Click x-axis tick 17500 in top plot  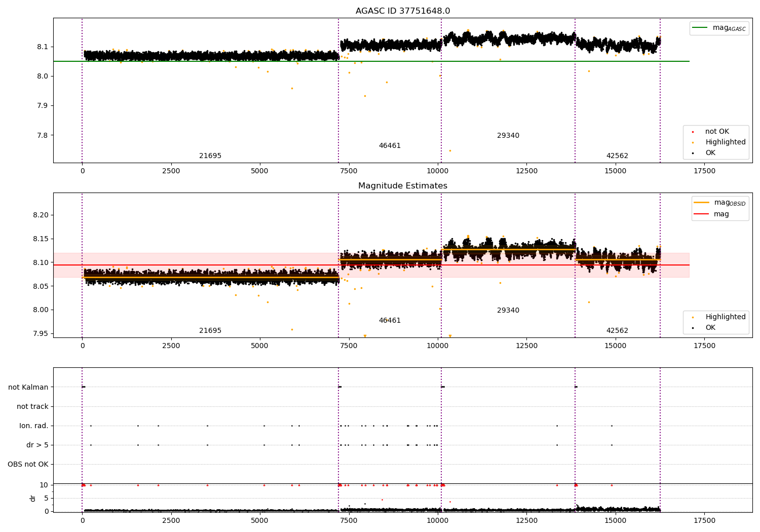[704, 171]
